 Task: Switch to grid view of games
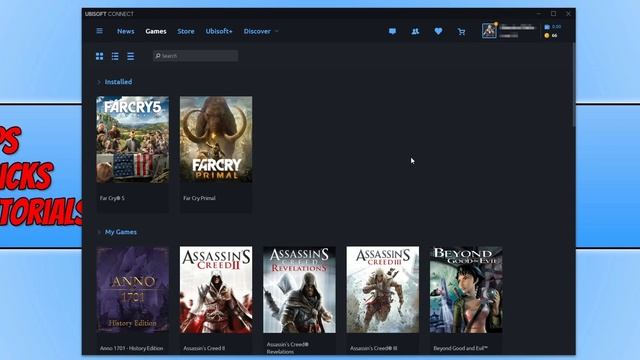click(x=99, y=56)
